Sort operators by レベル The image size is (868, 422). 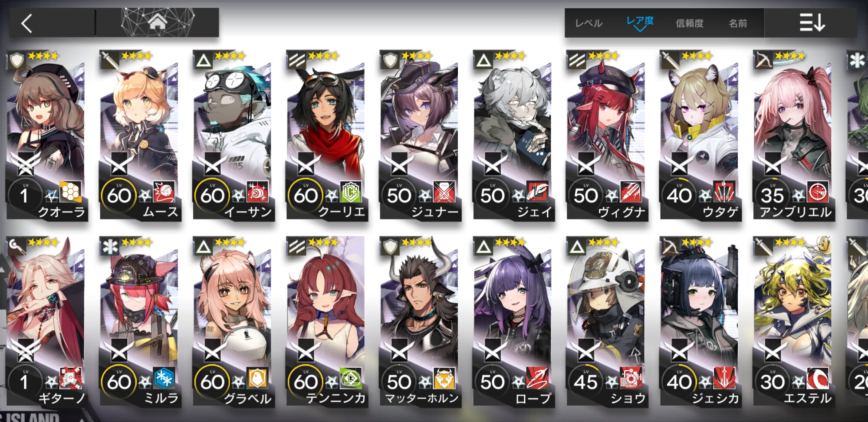[589, 23]
